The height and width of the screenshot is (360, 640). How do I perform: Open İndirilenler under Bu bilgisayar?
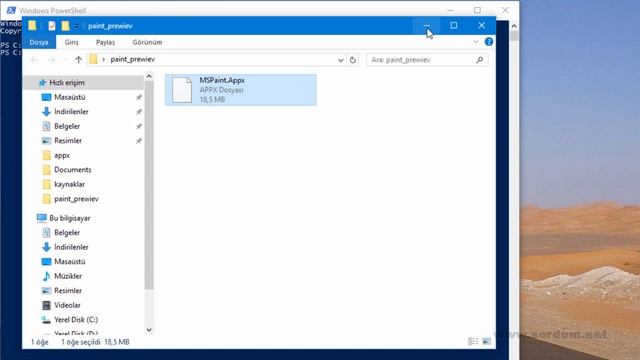point(71,247)
